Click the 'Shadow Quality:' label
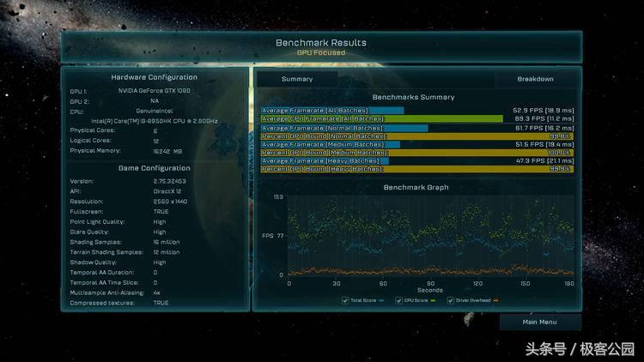Screen dimensions: 644x362 (93, 262)
